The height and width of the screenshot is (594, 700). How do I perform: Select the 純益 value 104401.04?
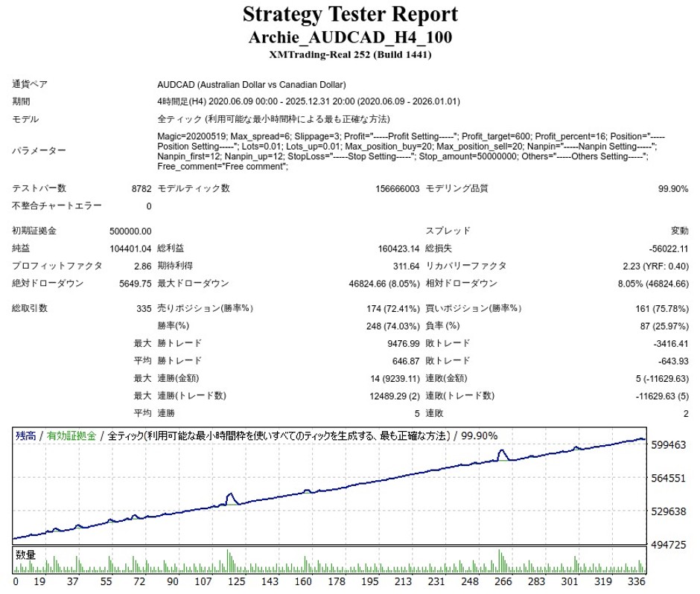(130, 249)
